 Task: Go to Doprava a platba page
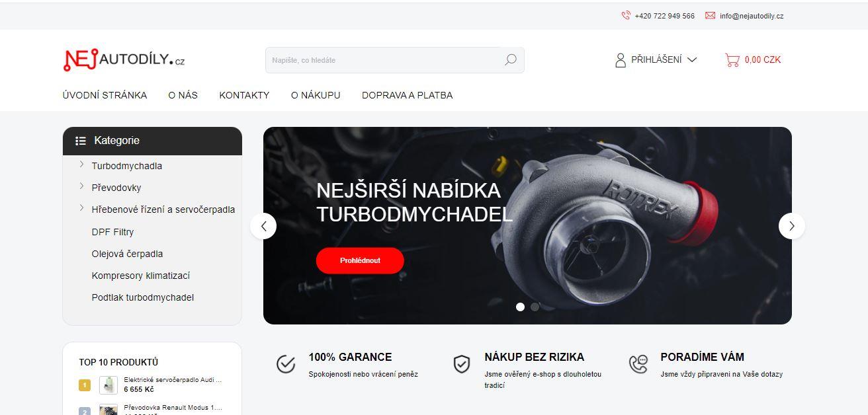pos(407,95)
